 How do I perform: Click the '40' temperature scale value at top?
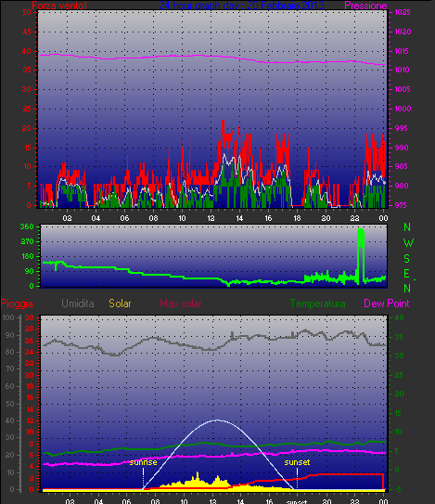pos(399,317)
